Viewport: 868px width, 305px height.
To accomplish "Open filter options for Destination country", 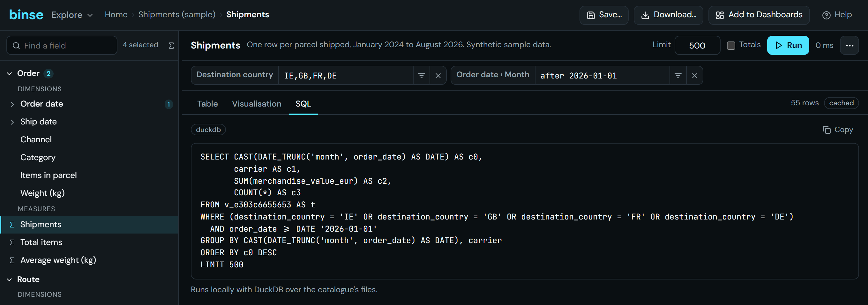I will [x=421, y=76].
